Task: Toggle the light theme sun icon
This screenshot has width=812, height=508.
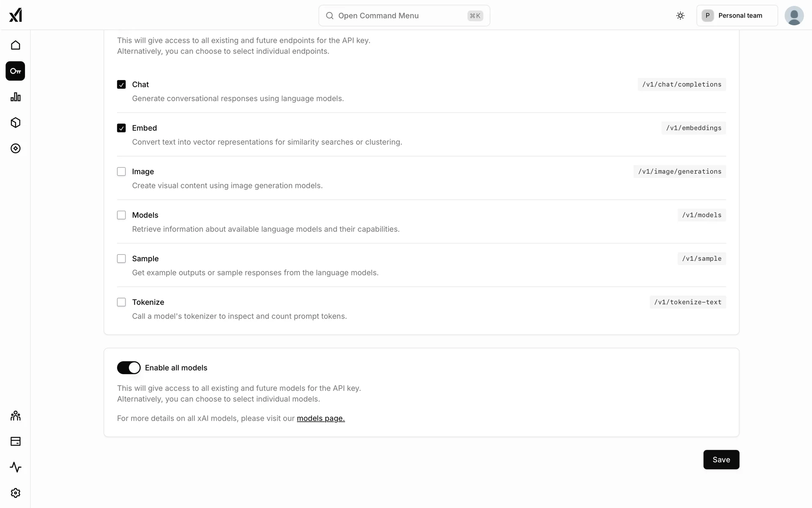Action: point(680,16)
